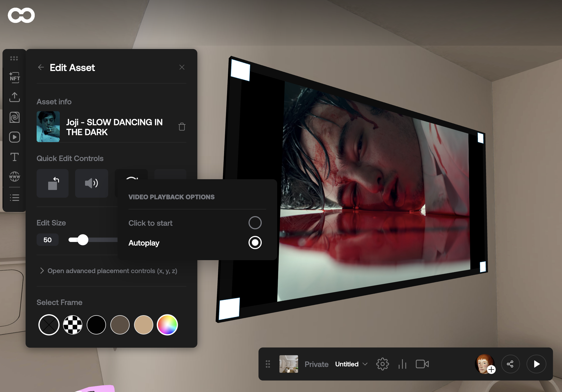Open the WWW web embed tool
562x392 pixels.
[x=15, y=177]
